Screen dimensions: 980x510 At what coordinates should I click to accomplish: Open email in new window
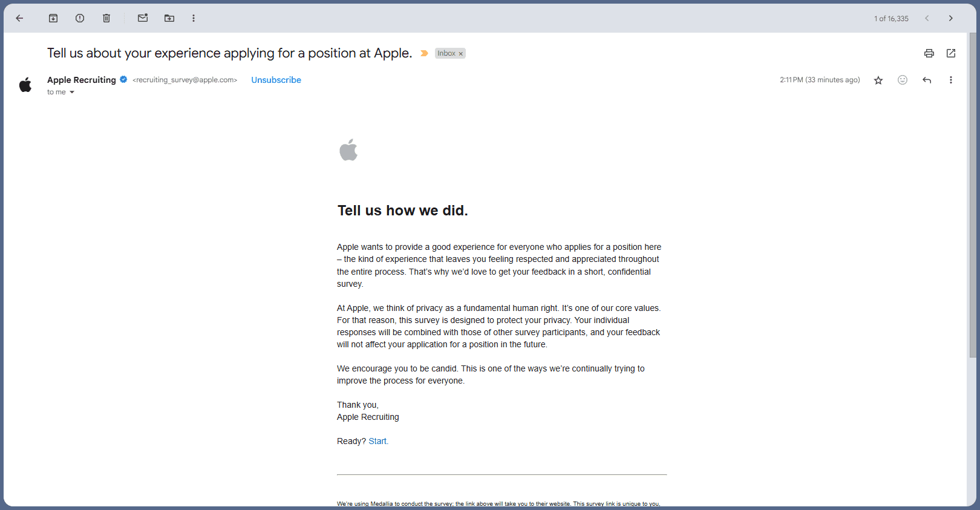coord(951,53)
